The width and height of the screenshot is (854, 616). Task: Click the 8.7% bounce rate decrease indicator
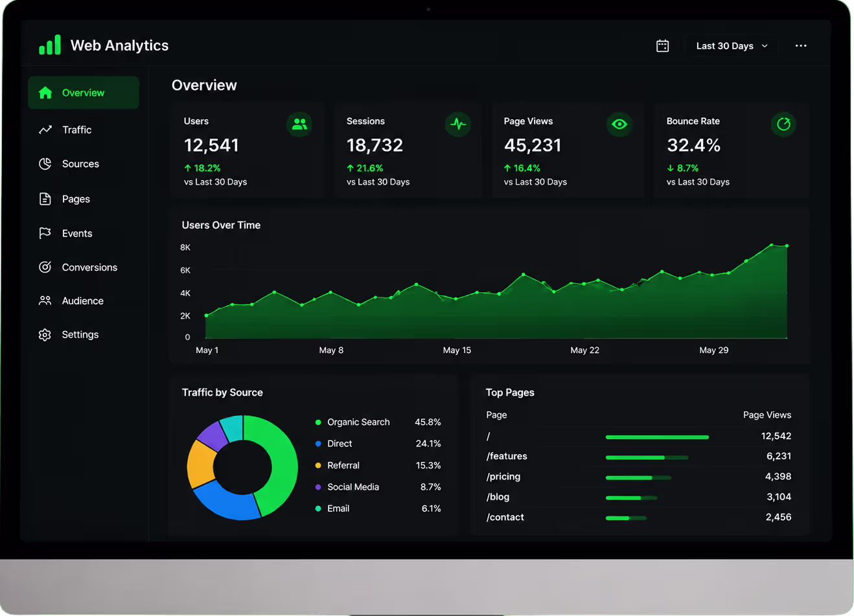683,168
